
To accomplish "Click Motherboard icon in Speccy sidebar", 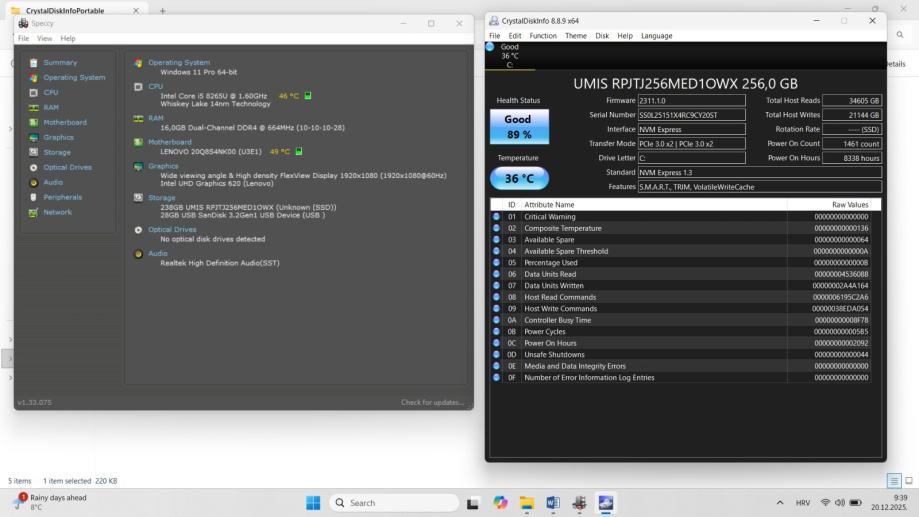I will coord(33,123).
